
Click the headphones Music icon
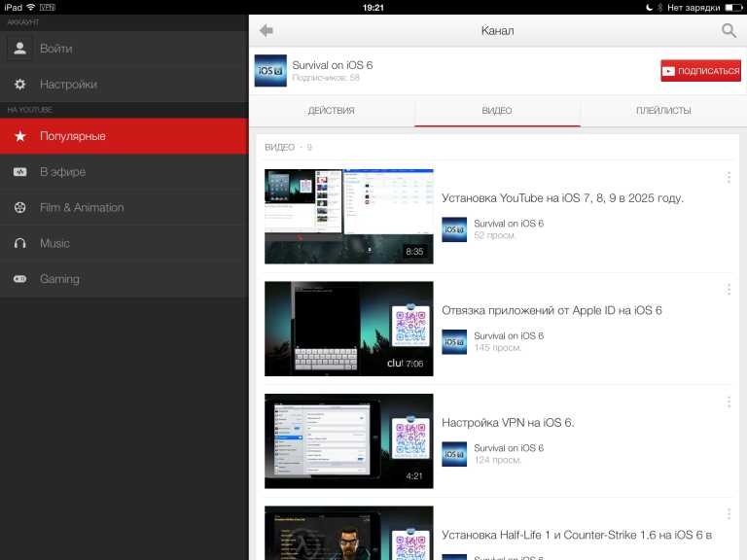(20, 243)
